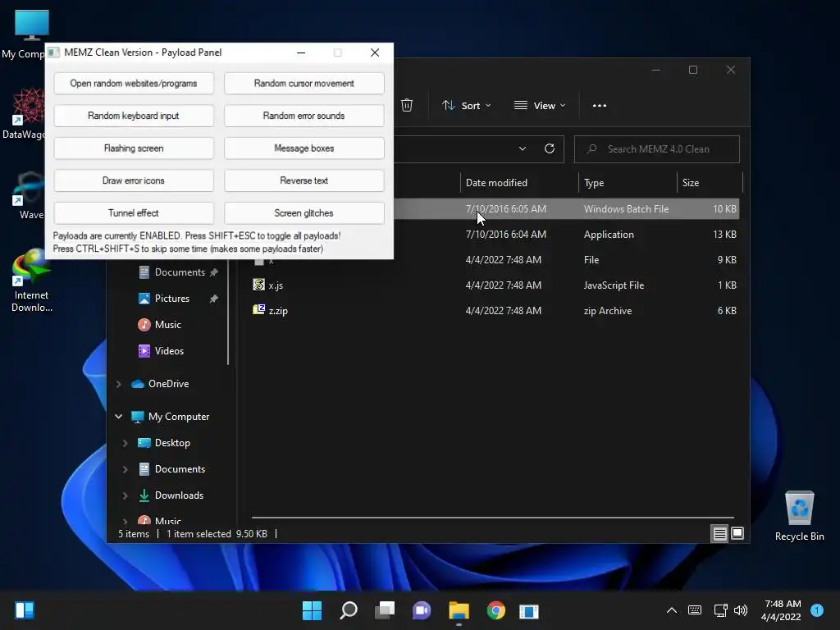Open pinned Pictures in Quick access

coord(172,299)
